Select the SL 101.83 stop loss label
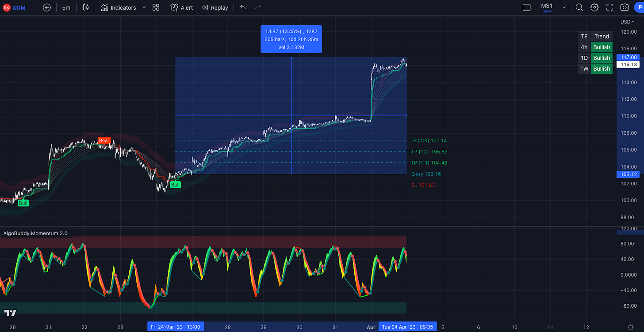Viewport: 644px width, 332px height. (423, 185)
